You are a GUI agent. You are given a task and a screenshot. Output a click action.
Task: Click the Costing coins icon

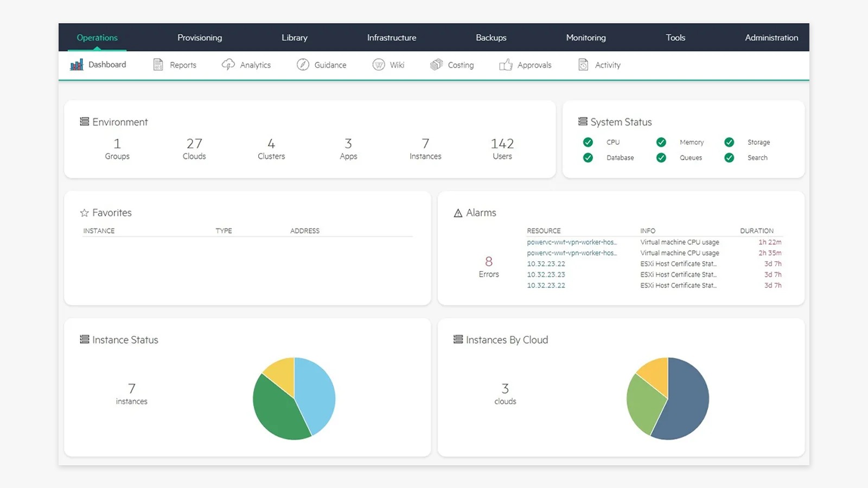point(436,65)
